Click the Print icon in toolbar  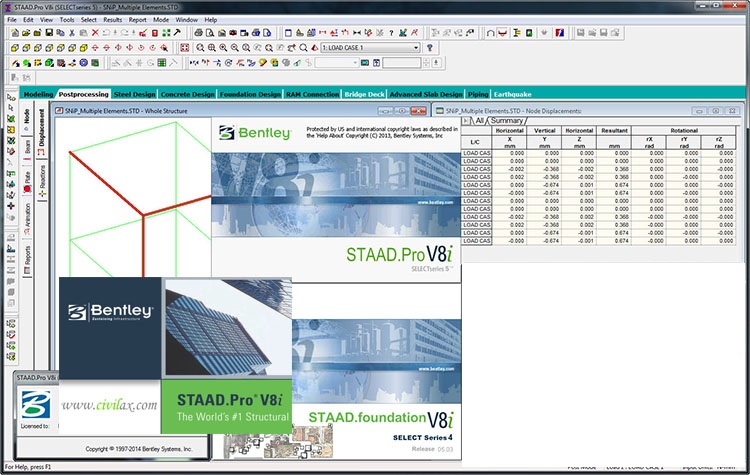tap(199, 33)
